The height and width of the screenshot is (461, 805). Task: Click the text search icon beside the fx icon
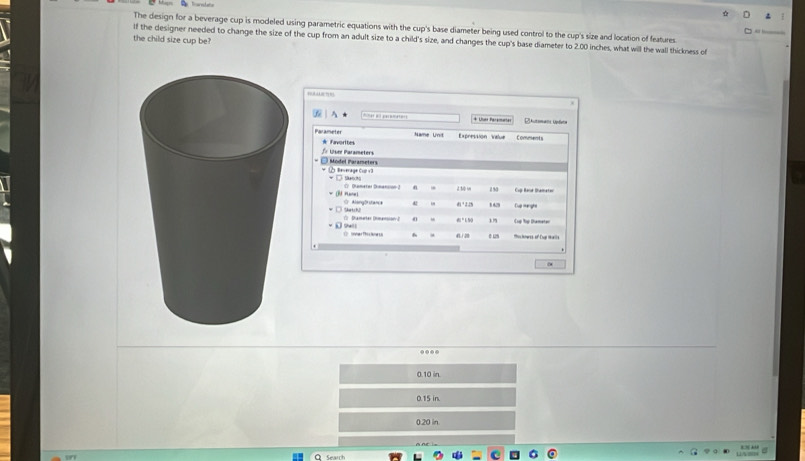tap(334, 114)
